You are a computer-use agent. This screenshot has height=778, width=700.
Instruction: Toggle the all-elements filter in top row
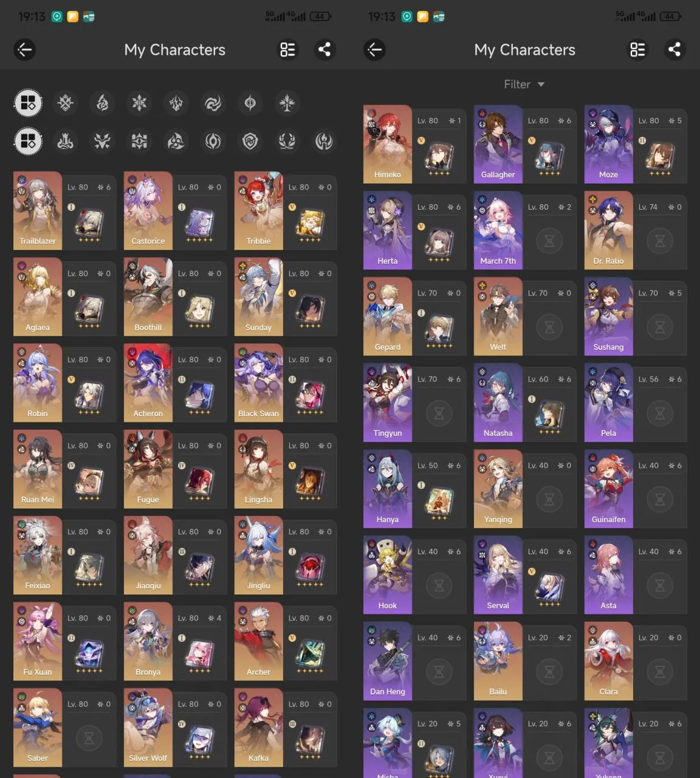point(28,103)
